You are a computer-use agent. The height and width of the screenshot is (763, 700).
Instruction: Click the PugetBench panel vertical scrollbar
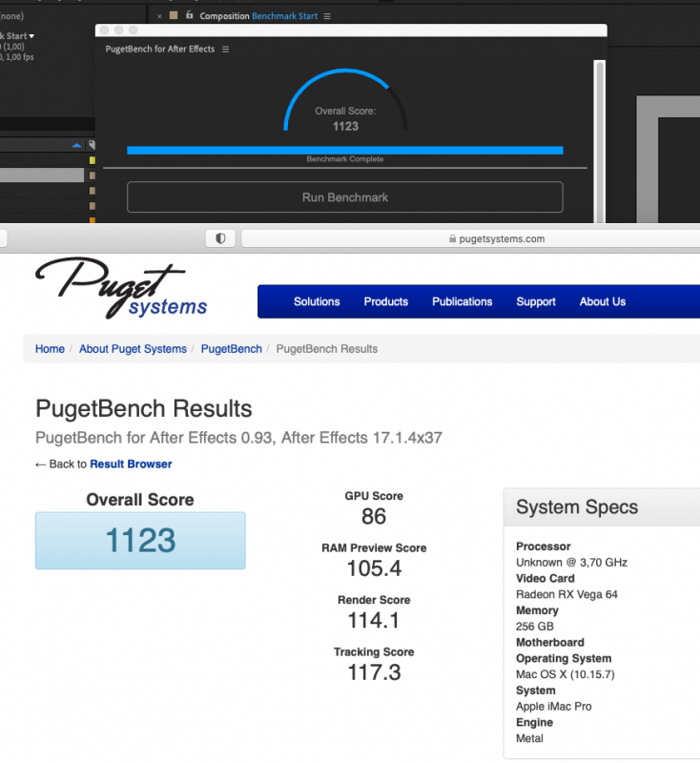(600, 141)
